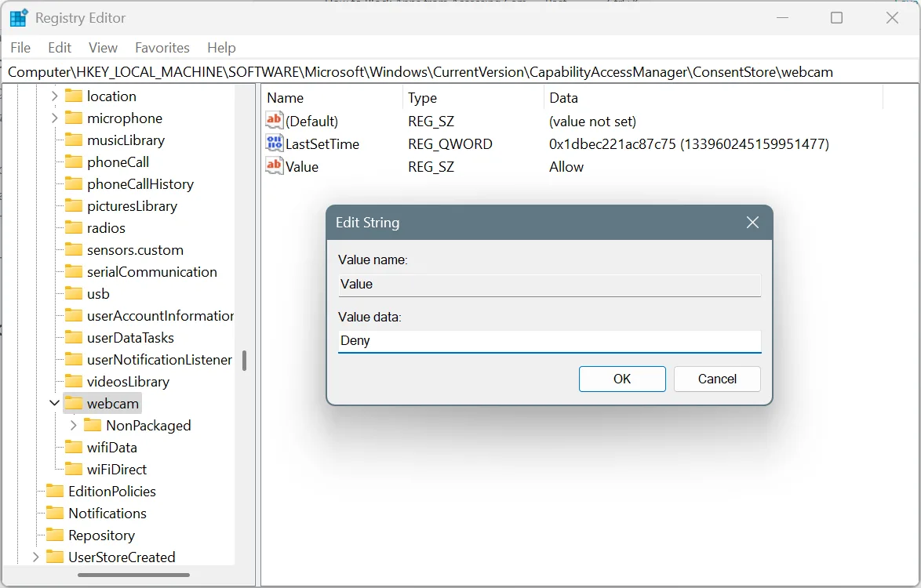Click the 0x1dbec221ac87c75 data cell
This screenshot has width=921, height=588.
(689, 143)
